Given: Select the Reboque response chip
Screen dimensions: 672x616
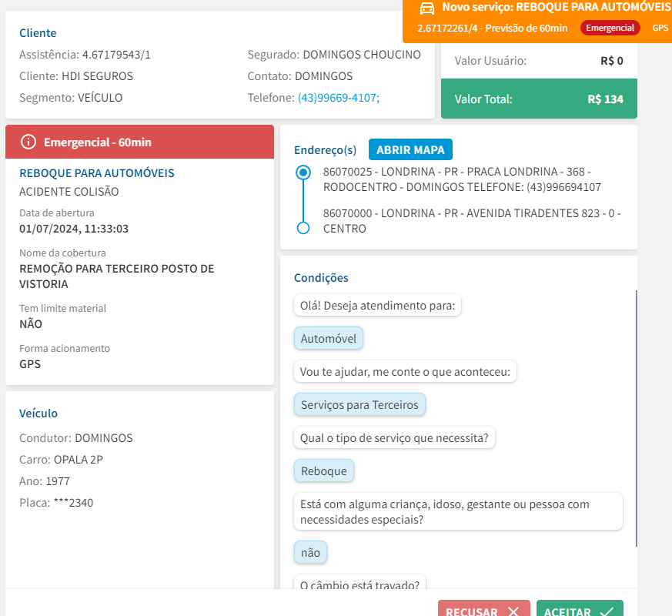Looking at the screenshot, I should (324, 470).
